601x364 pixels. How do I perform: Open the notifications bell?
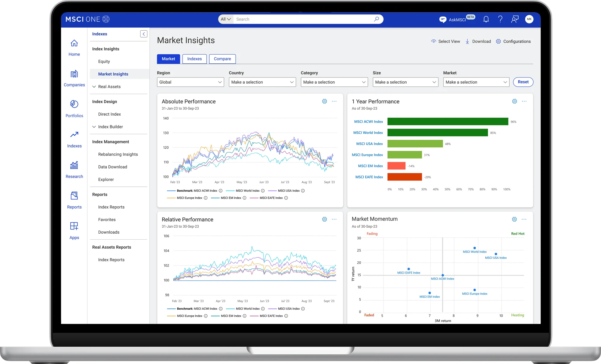pos(486,19)
